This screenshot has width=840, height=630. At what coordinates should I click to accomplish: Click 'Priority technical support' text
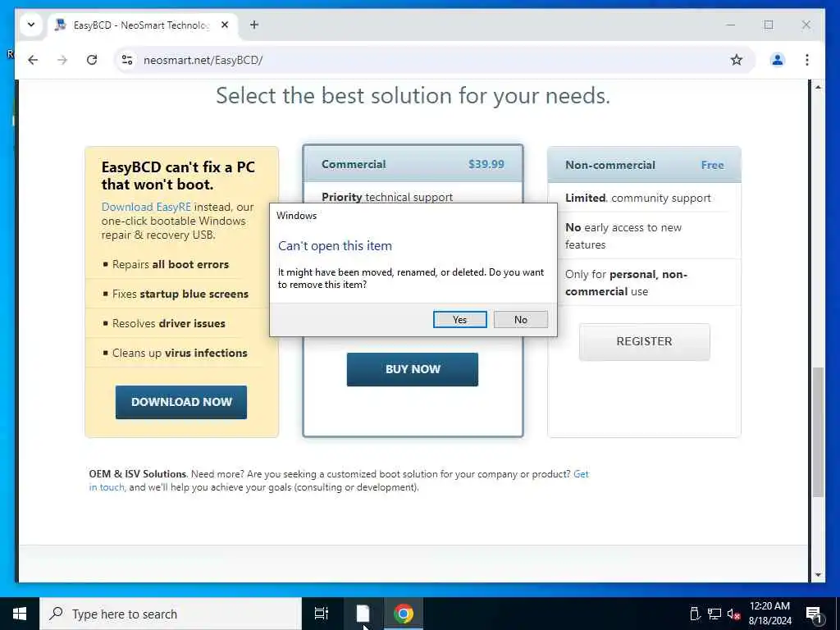387,197
